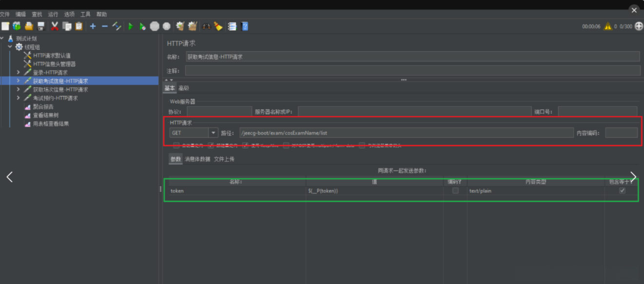Collapse the 线程组 tree node
This screenshot has width=644, height=284.
pyautogui.click(x=10, y=47)
